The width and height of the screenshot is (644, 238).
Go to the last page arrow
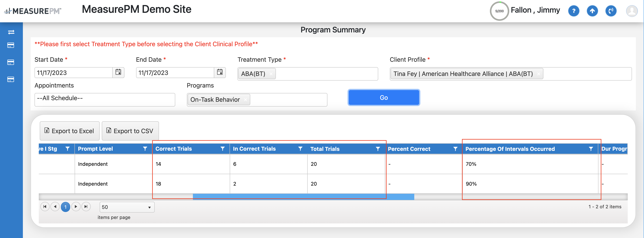tap(86, 207)
